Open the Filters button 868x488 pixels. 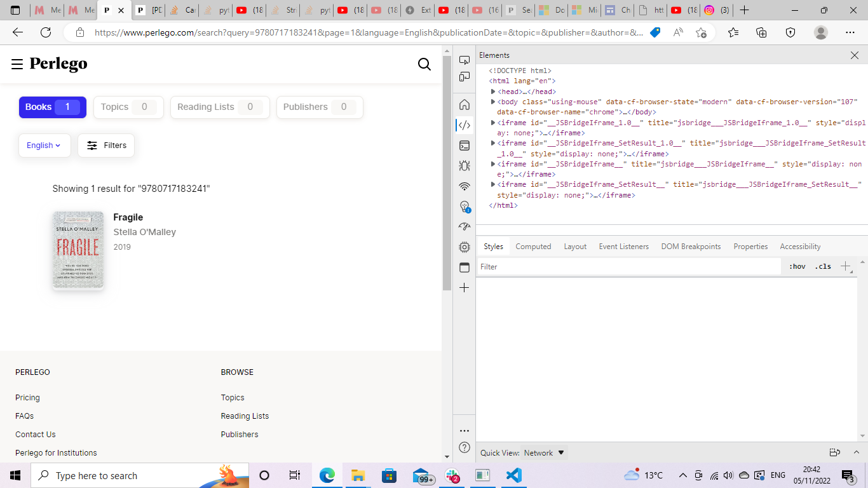[106, 146]
